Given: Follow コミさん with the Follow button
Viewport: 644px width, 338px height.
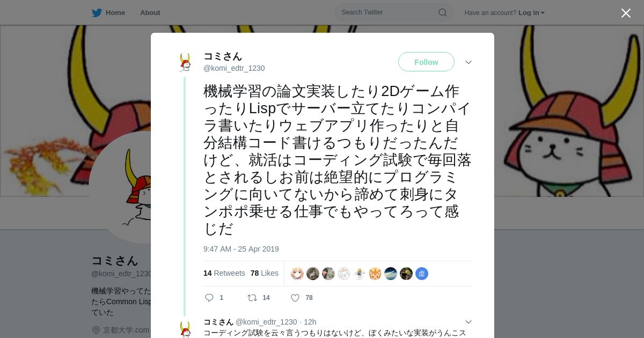Looking at the screenshot, I should (x=426, y=62).
